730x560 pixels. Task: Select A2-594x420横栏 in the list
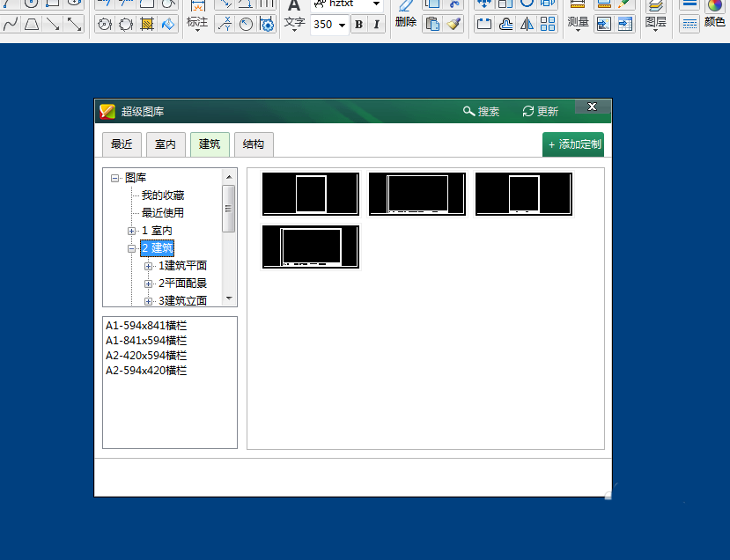pyautogui.click(x=146, y=370)
